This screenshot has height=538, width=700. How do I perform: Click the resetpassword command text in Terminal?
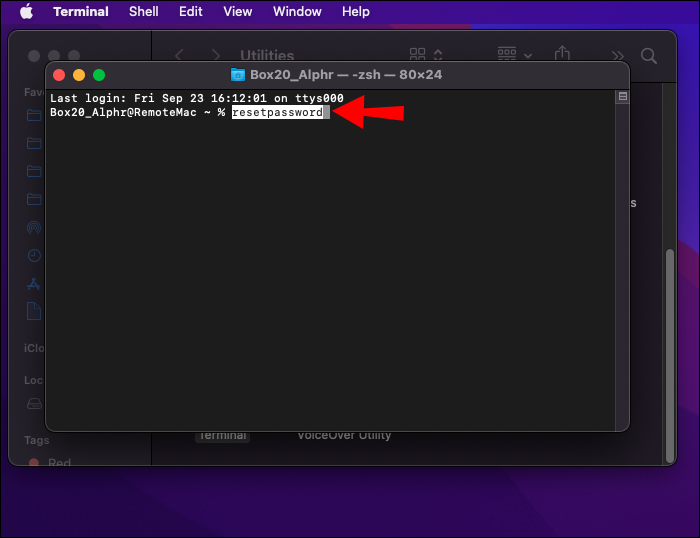277,112
